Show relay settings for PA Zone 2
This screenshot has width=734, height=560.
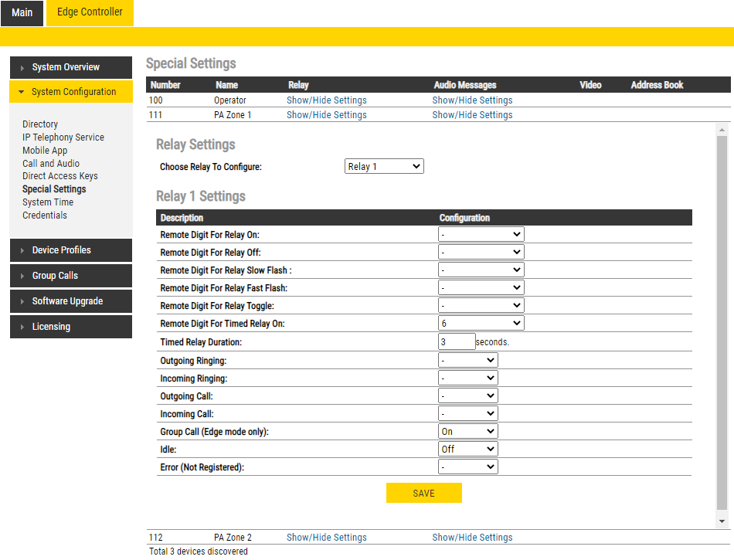pos(326,538)
